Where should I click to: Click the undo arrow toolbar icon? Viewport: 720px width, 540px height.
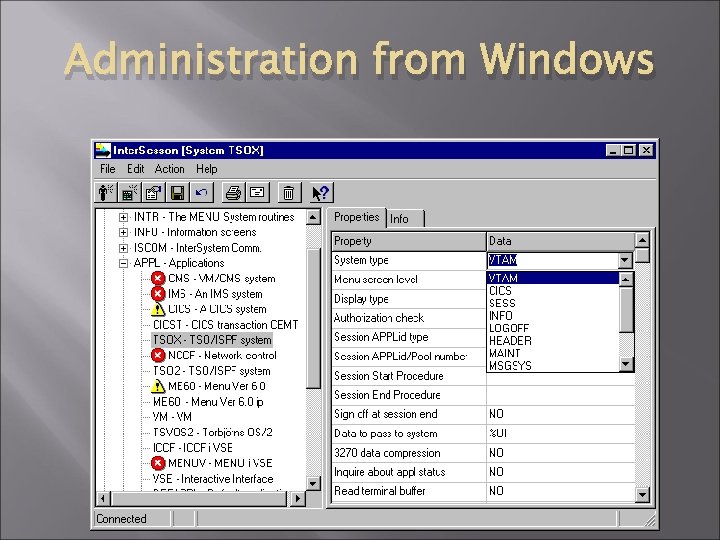pyautogui.click(x=201, y=192)
